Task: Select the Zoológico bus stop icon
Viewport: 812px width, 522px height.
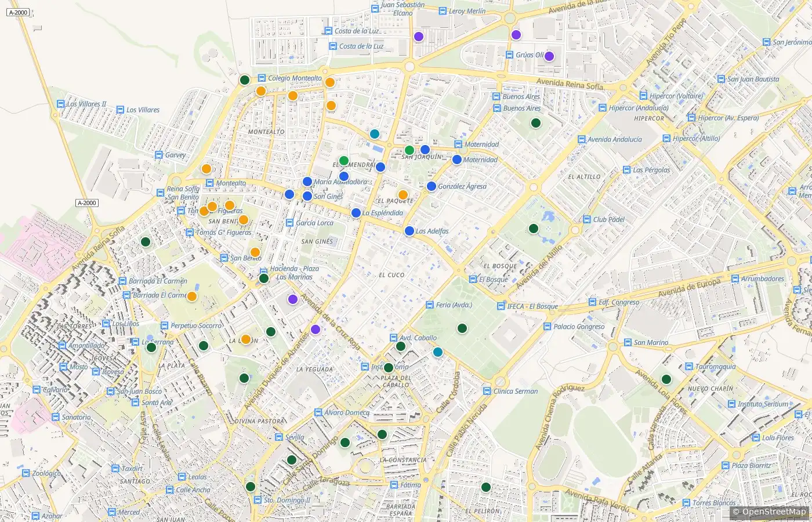Action: click(25, 473)
